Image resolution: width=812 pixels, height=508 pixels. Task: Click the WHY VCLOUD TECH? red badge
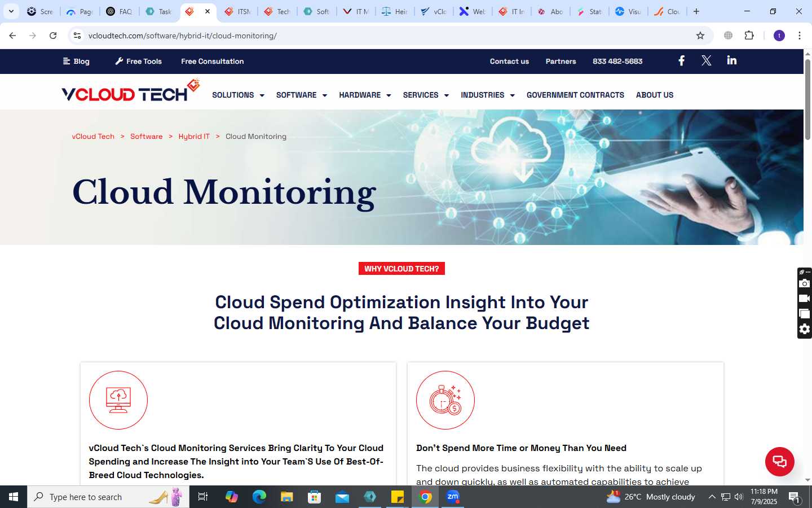tap(401, 269)
